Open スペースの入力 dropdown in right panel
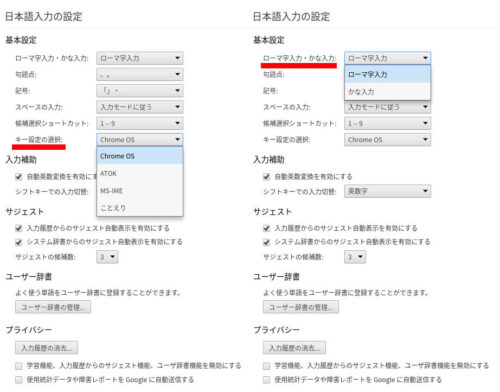Viewport: 500px width, 392px height. 388,108
